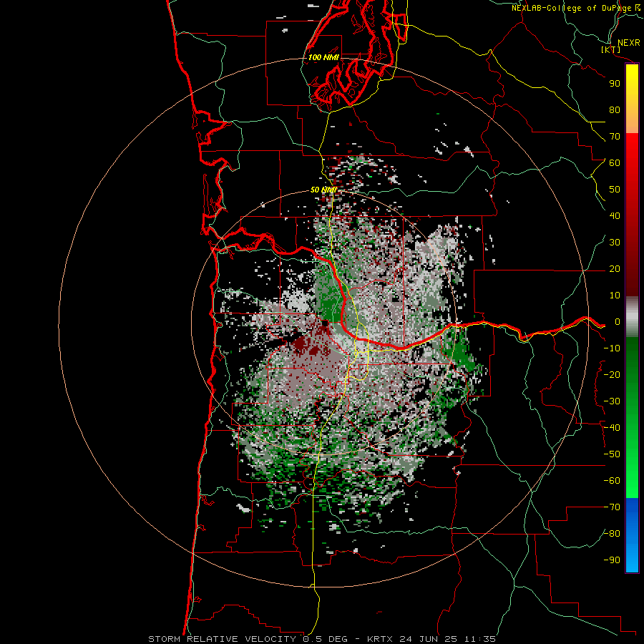Click the positive 10 scale value

[x=615, y=296]
